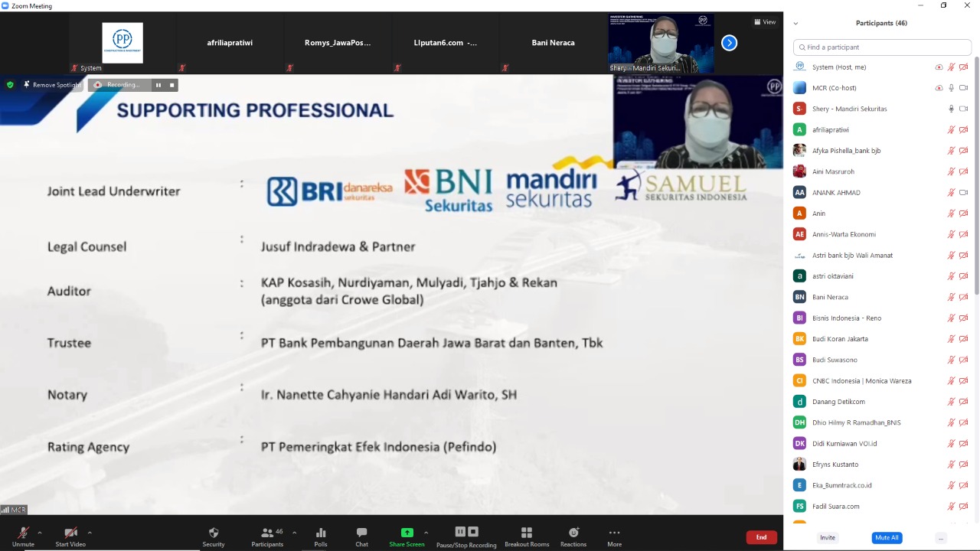Toggle Budi Suwasono video-off icon
The width and height of the screenshot is (980, 551).
pos(964,360)
